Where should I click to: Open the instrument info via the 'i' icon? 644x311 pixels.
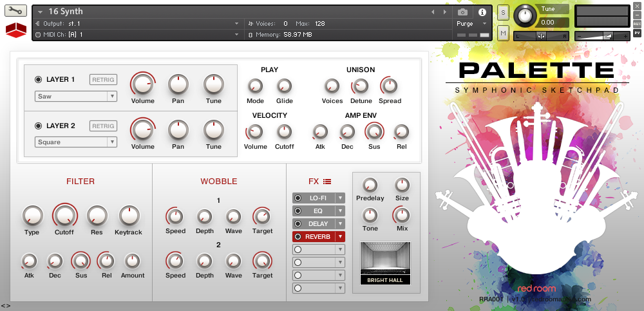pos(482,12)
